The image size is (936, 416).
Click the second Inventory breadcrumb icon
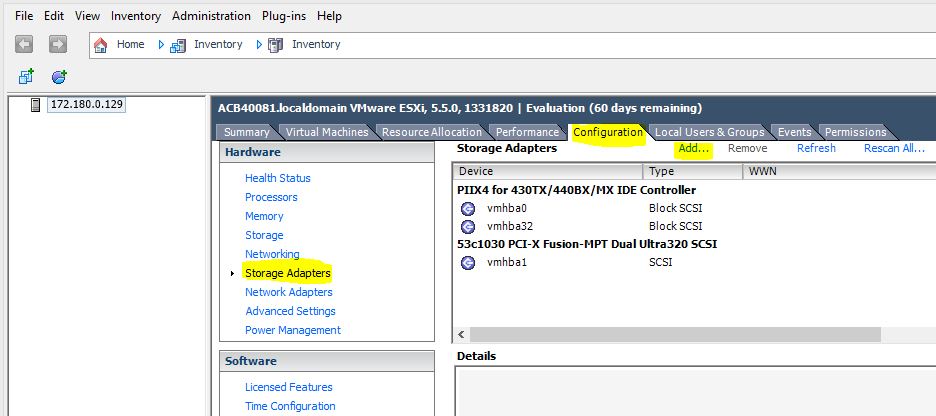(x=275, y=45)
